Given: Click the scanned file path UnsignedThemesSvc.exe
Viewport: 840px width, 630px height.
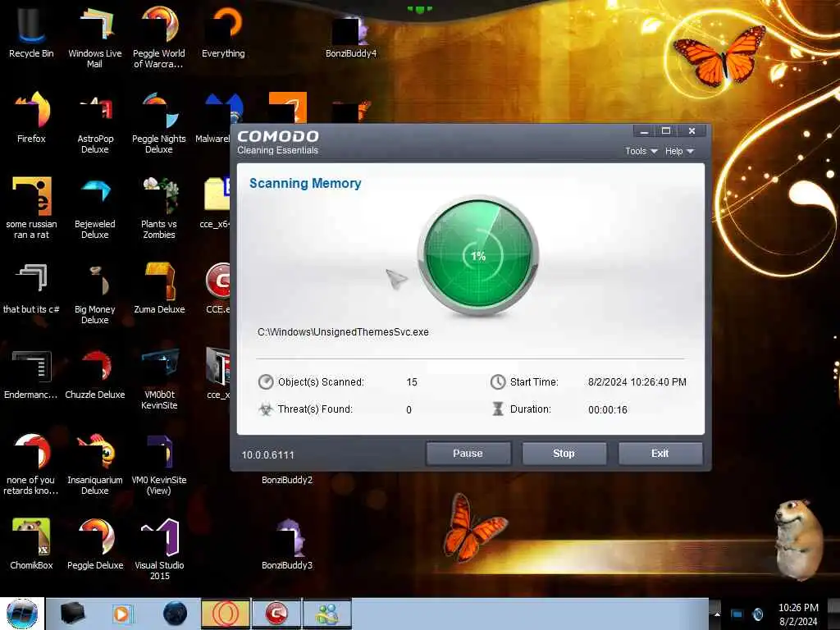Looking at the screenshot, I should click(343, 331).
